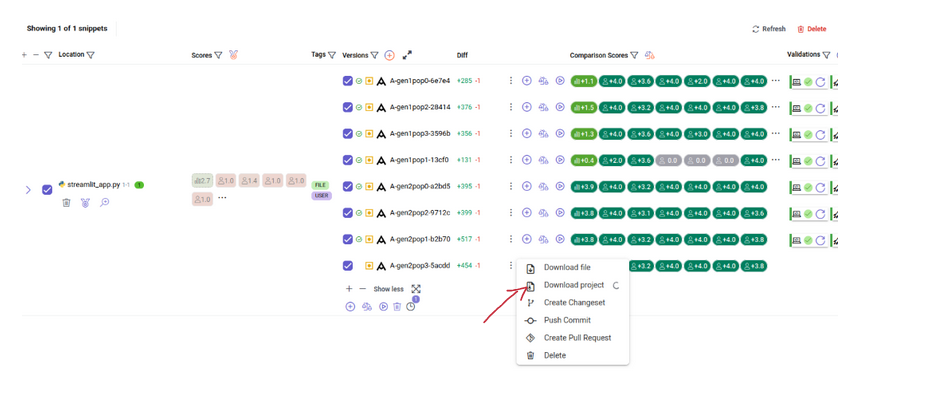Image resolution: width=946 pixels, height=411 pixels.
Task: Click the play icon in A-gen1pop0-6e7e4 row
Action: click(x=560, y=81)
